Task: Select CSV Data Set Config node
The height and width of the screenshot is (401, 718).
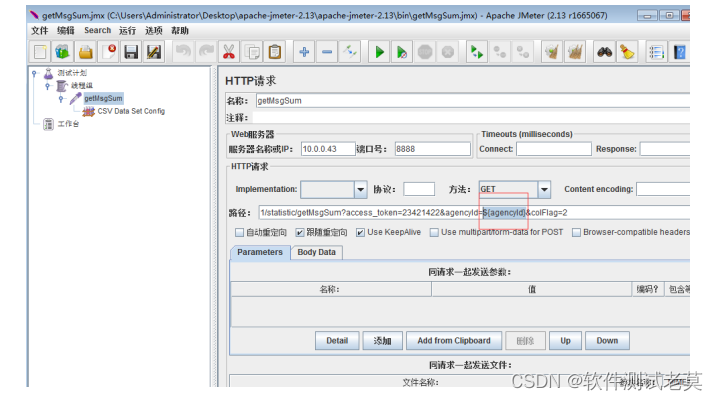Action: click(x=131, y=111)
